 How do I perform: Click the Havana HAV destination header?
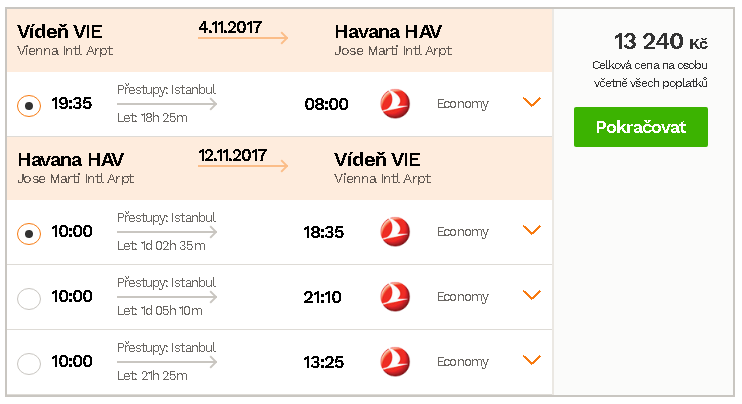388,32
